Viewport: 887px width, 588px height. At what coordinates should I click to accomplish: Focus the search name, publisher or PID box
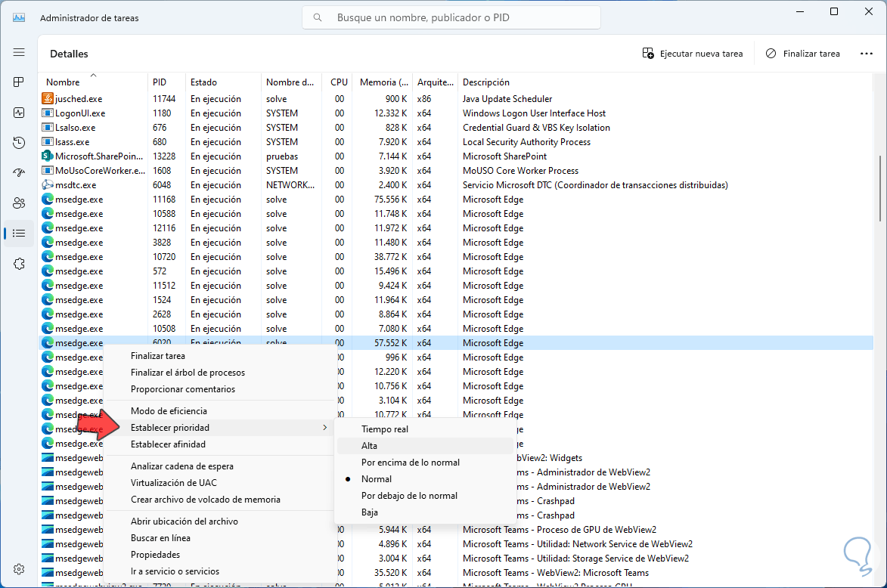(451, 17)
